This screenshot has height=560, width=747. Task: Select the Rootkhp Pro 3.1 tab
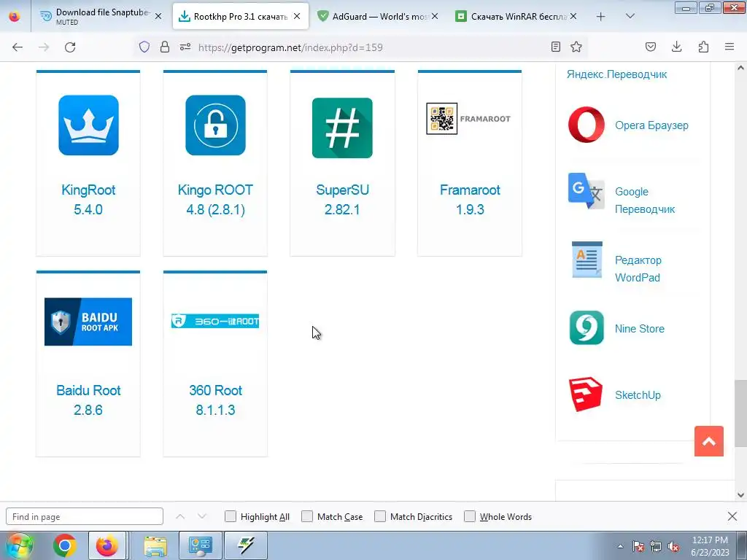[241, 16]
